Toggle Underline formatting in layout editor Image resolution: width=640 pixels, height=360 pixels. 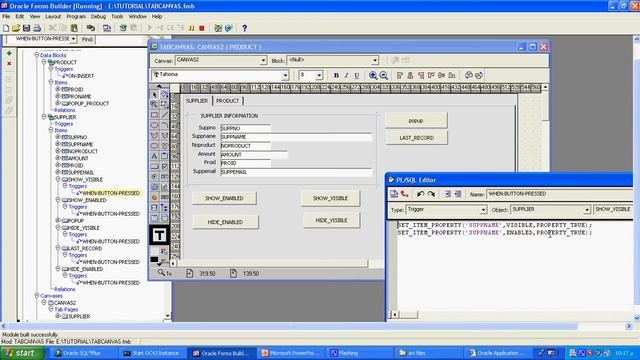coord(357,75)
